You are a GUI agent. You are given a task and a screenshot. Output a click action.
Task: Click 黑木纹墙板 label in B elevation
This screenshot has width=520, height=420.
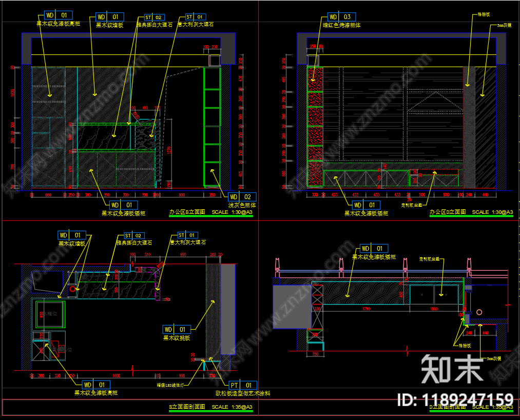[x=110, y=25]
